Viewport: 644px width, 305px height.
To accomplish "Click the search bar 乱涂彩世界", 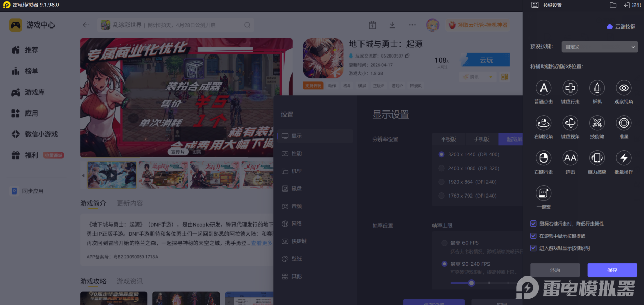I will [176, 25].
